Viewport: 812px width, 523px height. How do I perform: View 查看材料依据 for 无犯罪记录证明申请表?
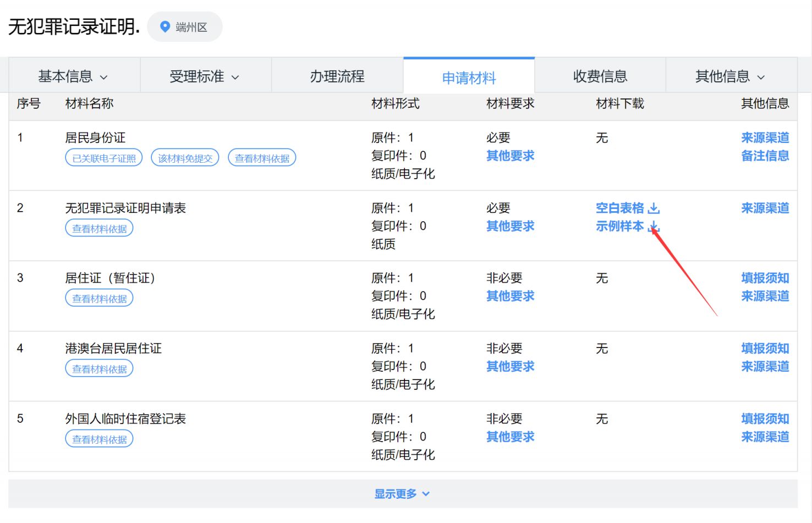pyautogui.click(x=100, y=229)
